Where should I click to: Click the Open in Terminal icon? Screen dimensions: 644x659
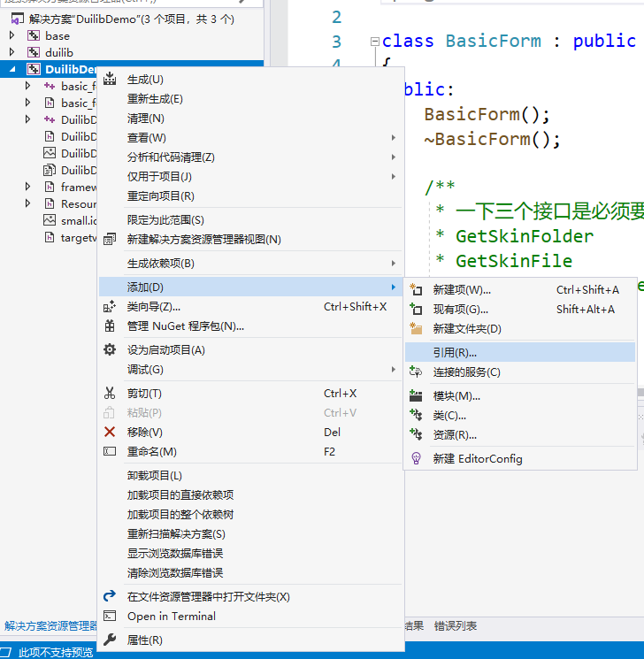click(x=110, y=616)
